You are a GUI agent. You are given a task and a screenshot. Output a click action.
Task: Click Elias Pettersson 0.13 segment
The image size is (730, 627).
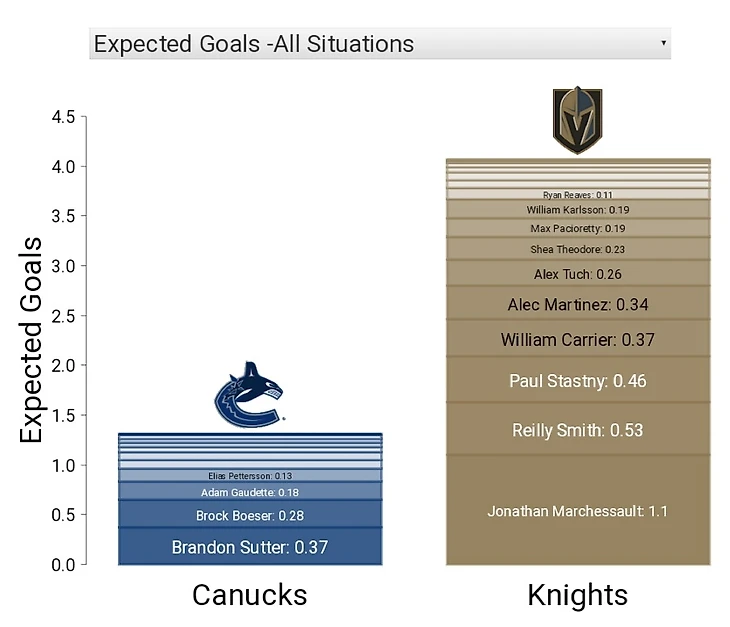(x=249, y=476)
